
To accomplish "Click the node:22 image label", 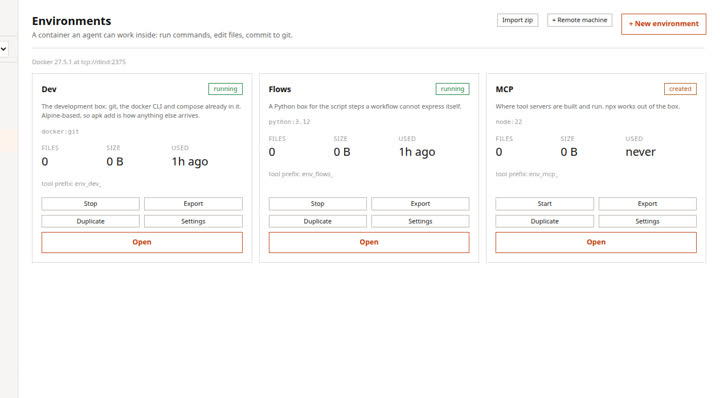I will click(x=509, y=122).
